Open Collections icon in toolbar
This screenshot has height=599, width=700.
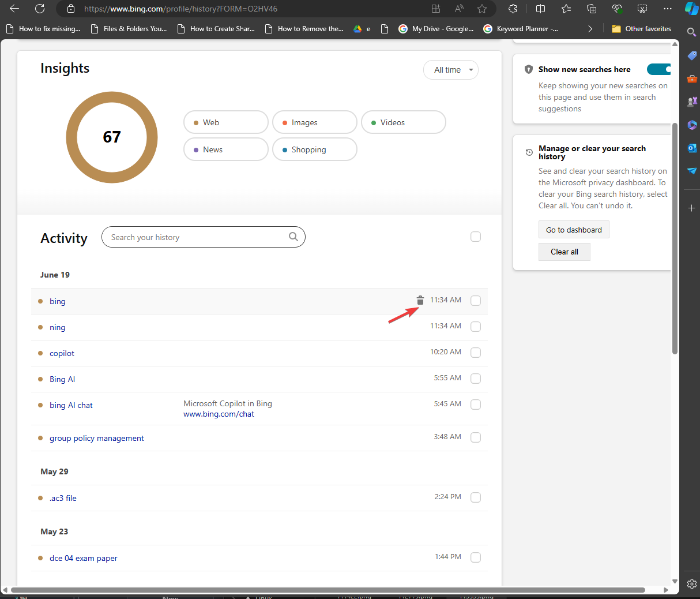coord(592,9)
